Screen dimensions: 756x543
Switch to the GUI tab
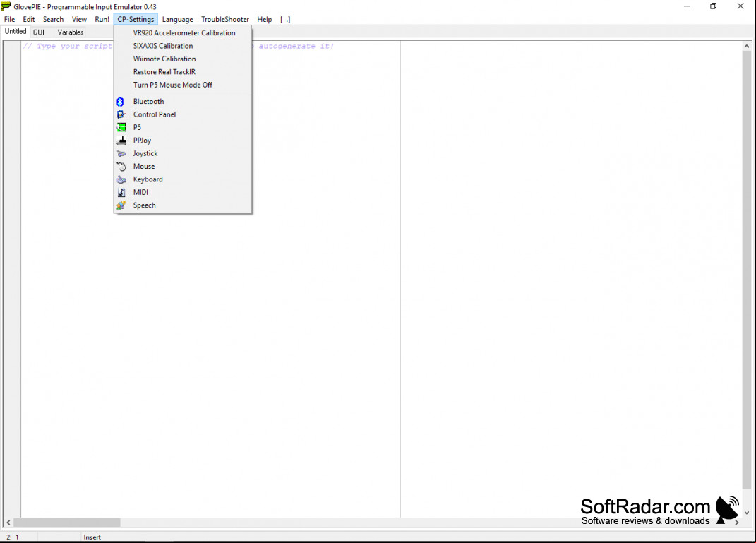pos(39,32)
